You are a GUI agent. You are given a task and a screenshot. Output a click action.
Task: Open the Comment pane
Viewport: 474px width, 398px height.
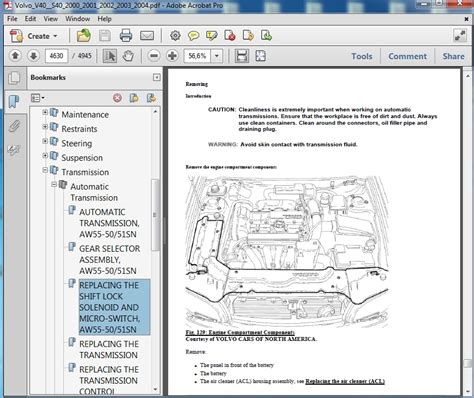point(407,56)
